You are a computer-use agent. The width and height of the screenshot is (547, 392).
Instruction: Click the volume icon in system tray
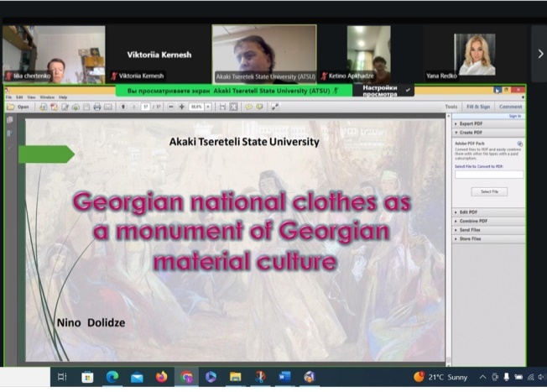(541, 377)
